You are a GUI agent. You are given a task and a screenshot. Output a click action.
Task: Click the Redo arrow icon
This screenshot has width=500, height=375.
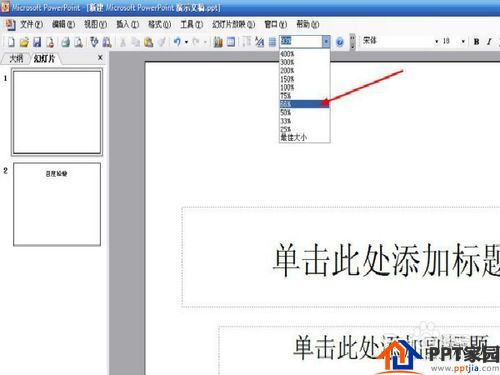[196, 42]
